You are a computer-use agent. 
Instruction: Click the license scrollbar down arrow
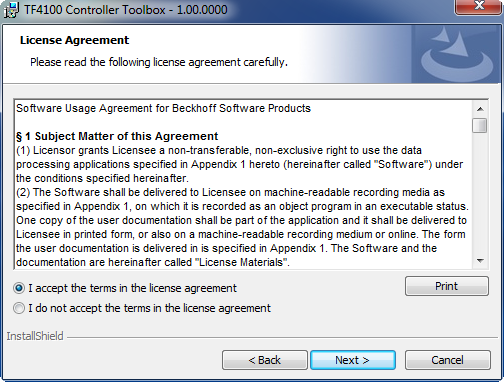[x=480, y=260]
